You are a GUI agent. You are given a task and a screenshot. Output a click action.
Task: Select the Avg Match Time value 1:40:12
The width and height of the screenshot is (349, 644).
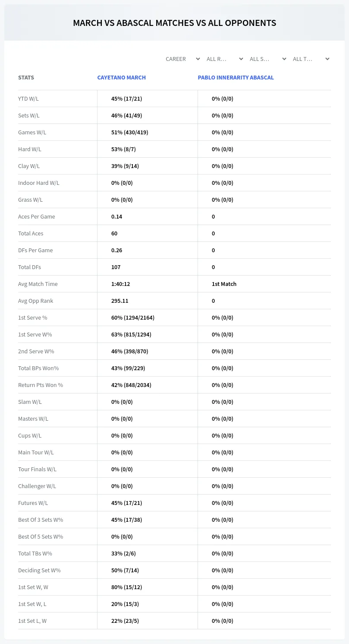(x=120, y=284)
